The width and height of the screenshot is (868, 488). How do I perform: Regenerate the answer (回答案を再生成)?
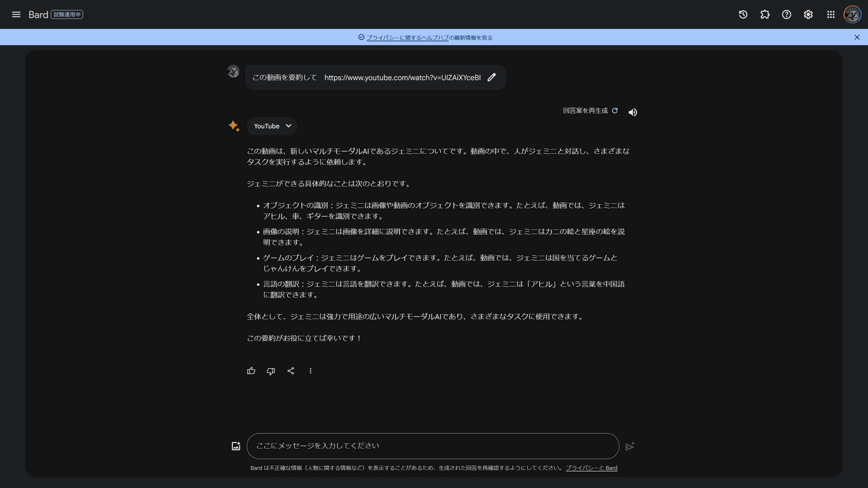point(590,111)
